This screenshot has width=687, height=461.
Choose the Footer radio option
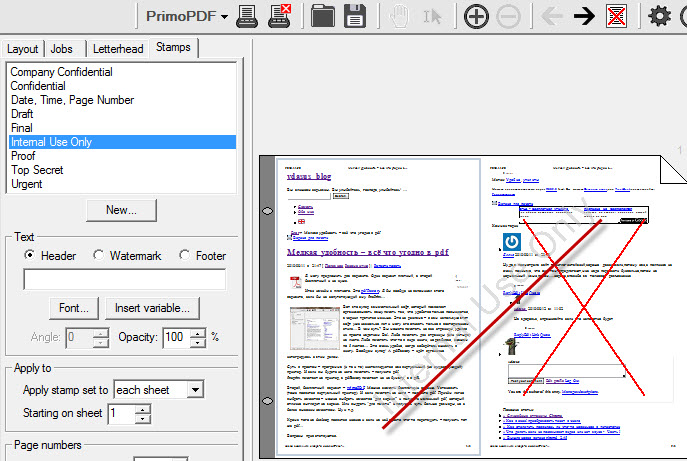tap(184, 255)
